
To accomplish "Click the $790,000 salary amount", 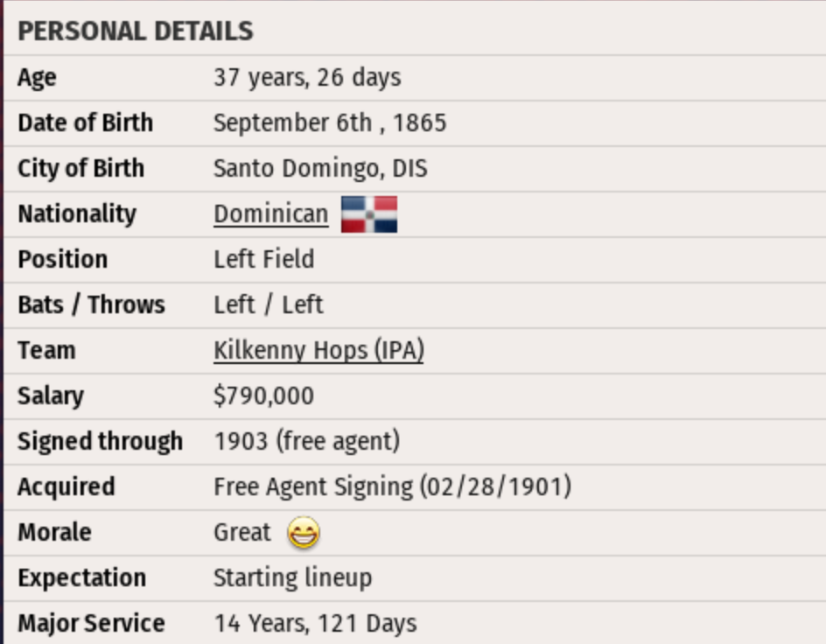I will [263, 396].
